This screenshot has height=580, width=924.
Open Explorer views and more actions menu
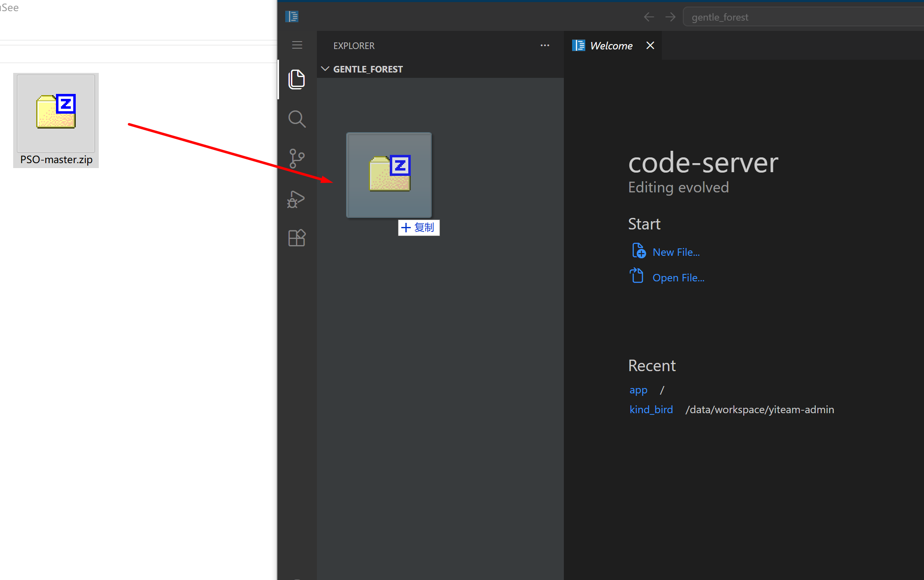click(x=545, y=45)
